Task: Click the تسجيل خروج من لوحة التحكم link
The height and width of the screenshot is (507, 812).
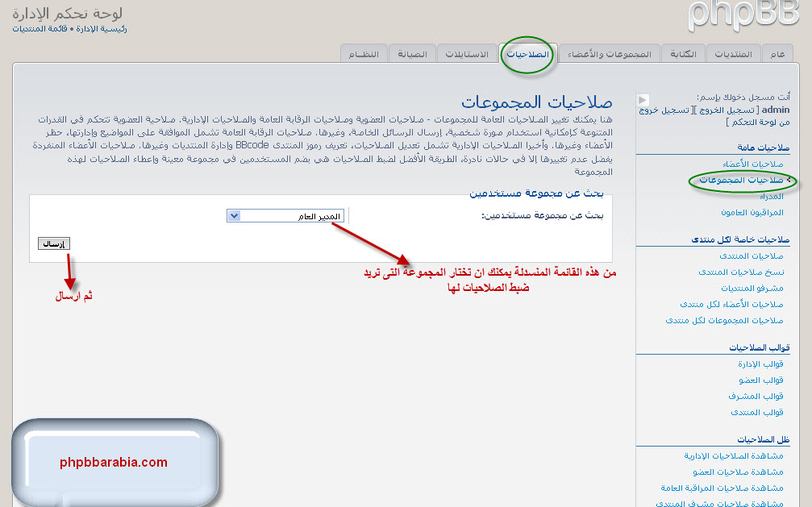Action: (714, 116)
